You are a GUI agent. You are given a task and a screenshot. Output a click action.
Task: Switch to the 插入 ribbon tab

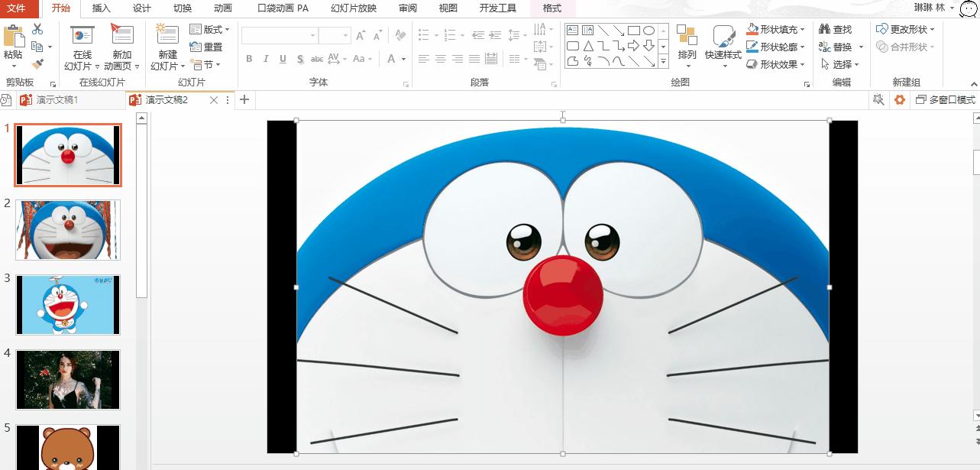tap(103, 8)
